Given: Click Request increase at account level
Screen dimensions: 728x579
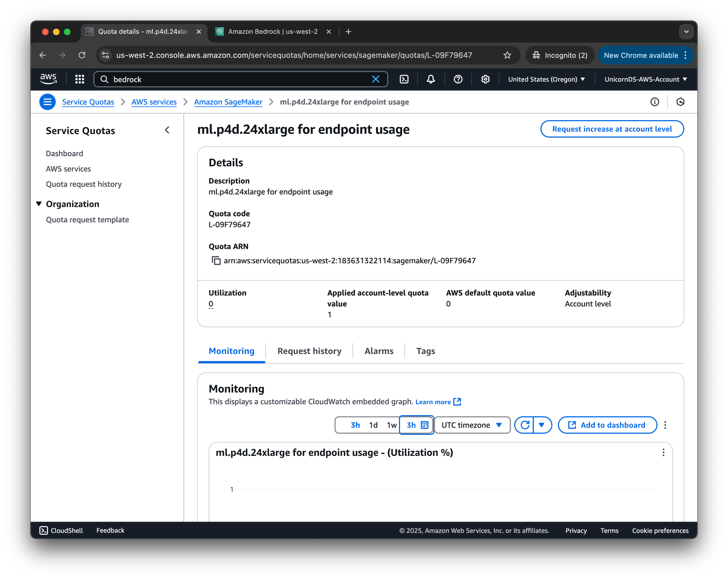Looking at the screenshot, I should 612,129.
